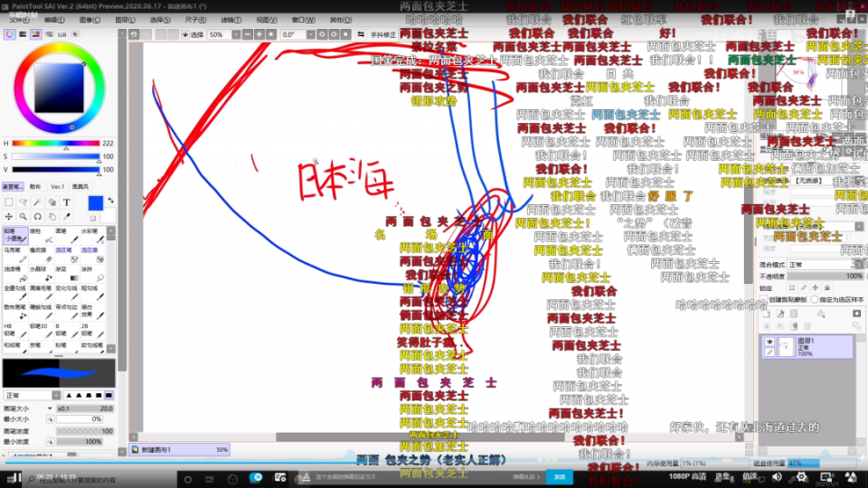The width and height of the screenshot is (868, 488).
Task: Toggle lock movement icon
Action: coord(816,287)
